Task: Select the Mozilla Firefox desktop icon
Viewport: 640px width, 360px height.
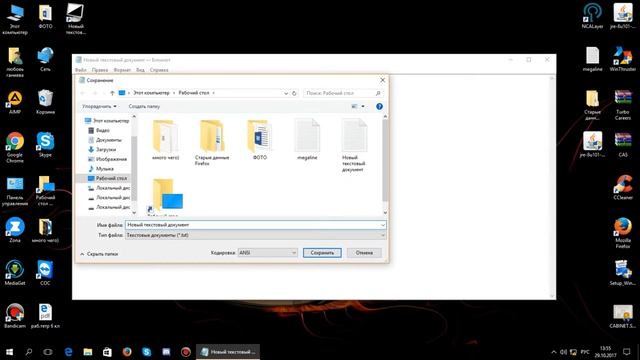Action: click(623, 233)
